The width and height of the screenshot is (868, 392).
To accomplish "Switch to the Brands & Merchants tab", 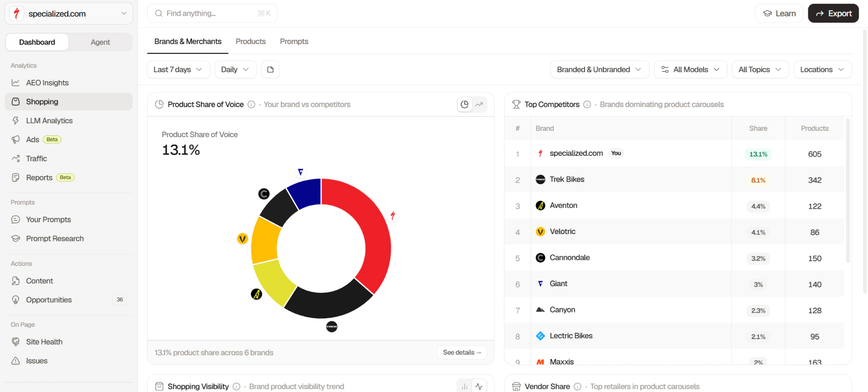I will tap(188, 41).
